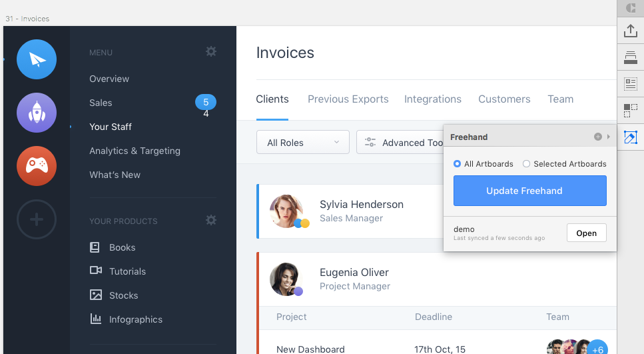Open the Sales menu item
644x354 pixels.
101,103
